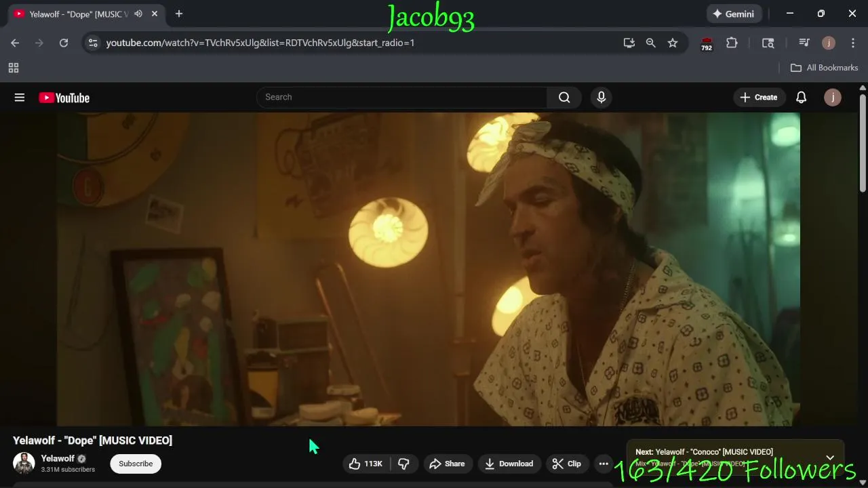Create a Clip of the video
Screen dimensions: 868x488
567,464
